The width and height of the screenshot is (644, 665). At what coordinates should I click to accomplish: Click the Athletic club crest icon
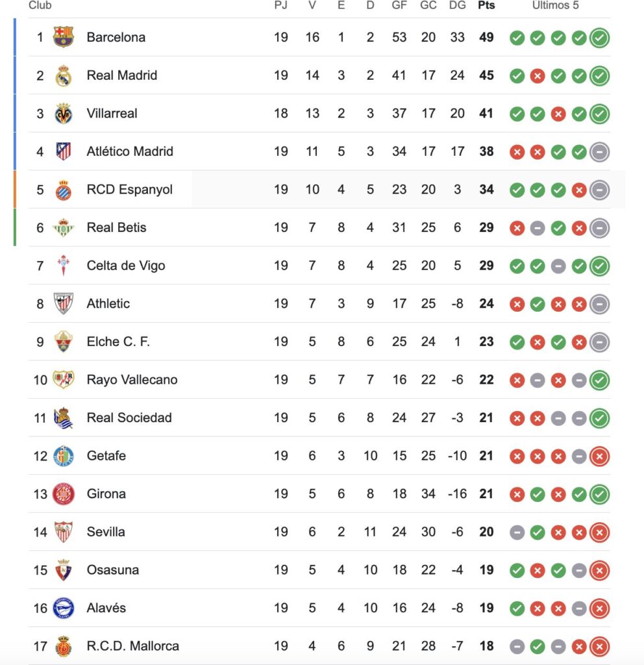click(64, 303)
